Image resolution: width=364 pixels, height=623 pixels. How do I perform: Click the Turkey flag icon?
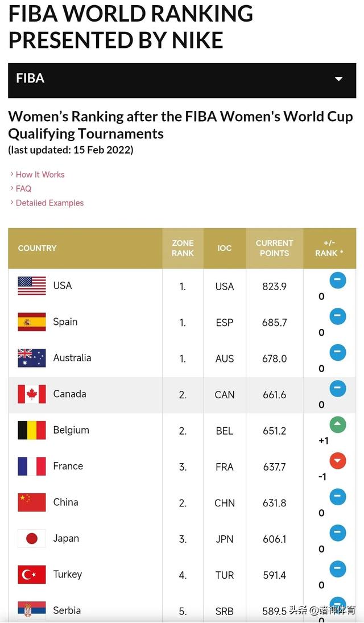(x=32, y=575)
